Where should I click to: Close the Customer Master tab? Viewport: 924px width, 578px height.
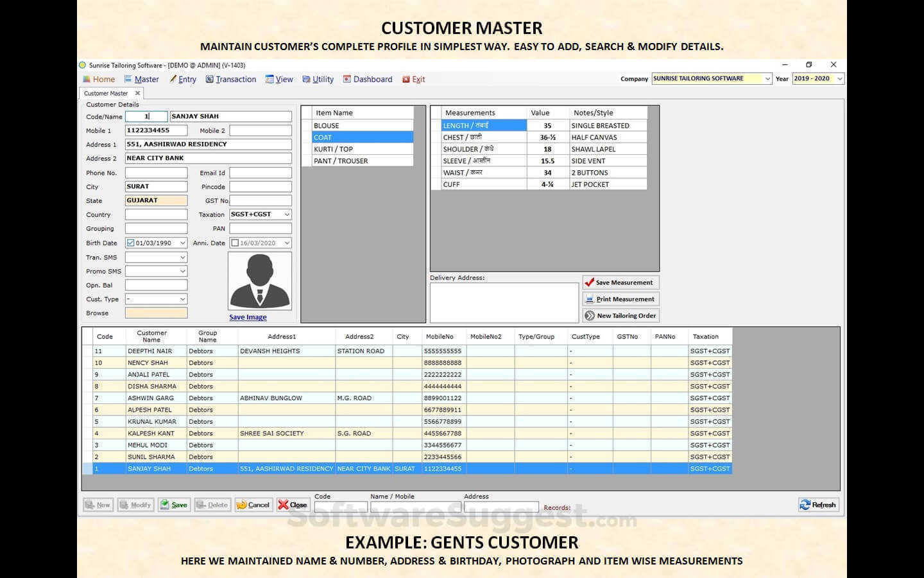(137, 93)
